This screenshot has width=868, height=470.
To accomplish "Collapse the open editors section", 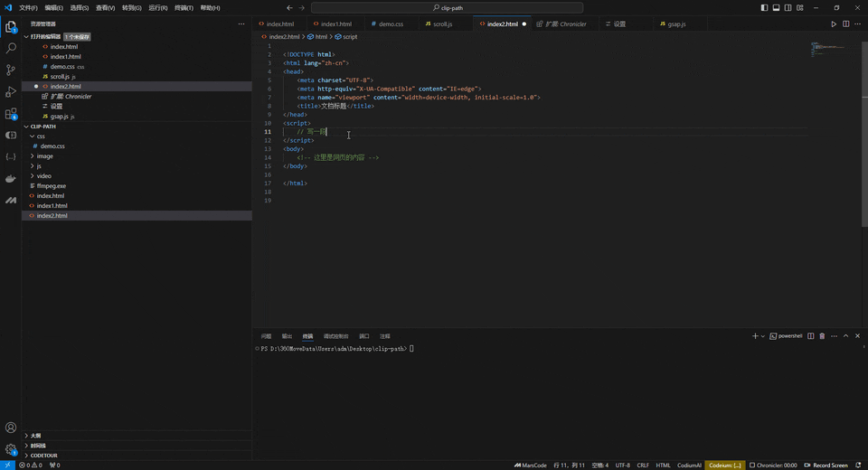I will (26, 36).
